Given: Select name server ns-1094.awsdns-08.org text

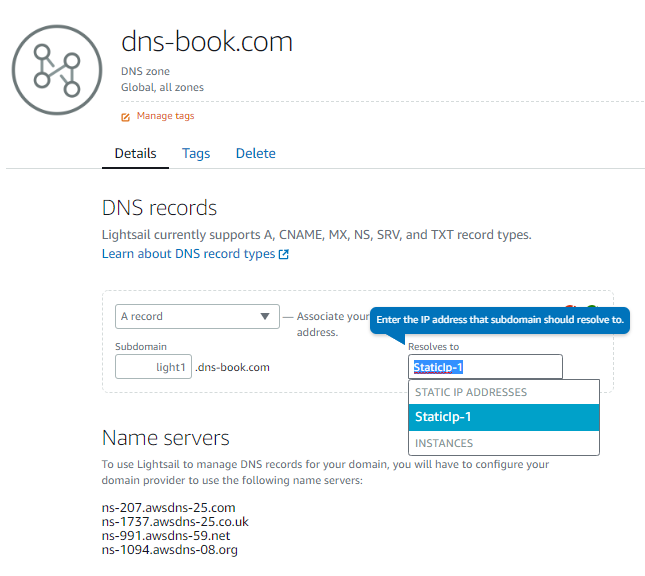Looking at the screenshot, I should [170, 550].
